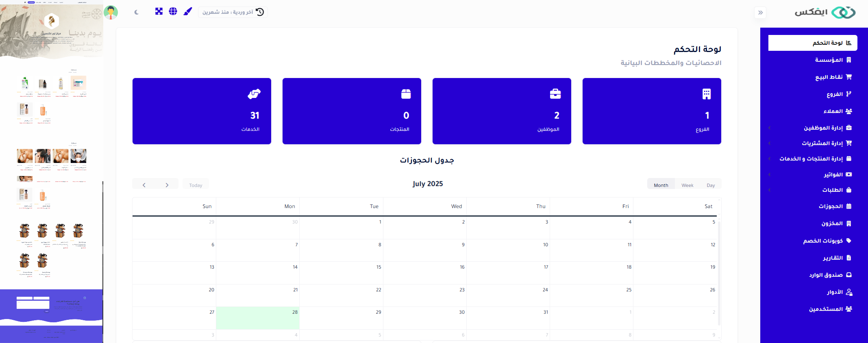
Task: Open the language globe icon
Action: [x=173, y=11]
